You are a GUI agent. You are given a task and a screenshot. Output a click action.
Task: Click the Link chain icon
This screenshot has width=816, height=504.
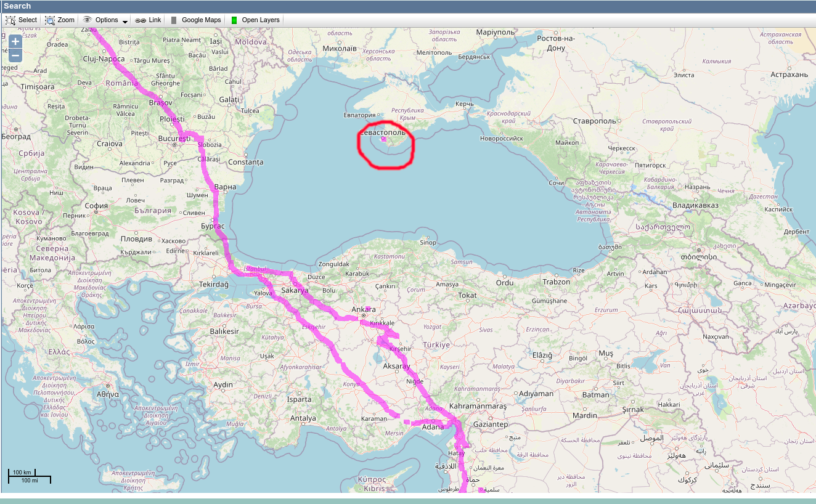coord(141,20)
